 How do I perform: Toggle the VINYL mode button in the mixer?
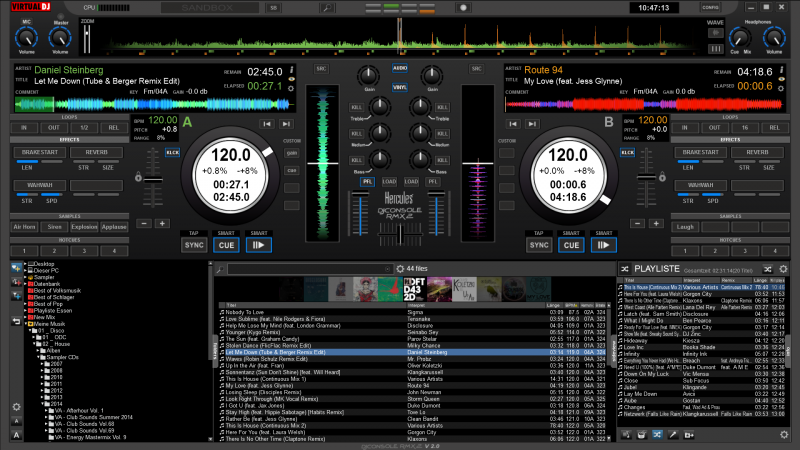400,88
